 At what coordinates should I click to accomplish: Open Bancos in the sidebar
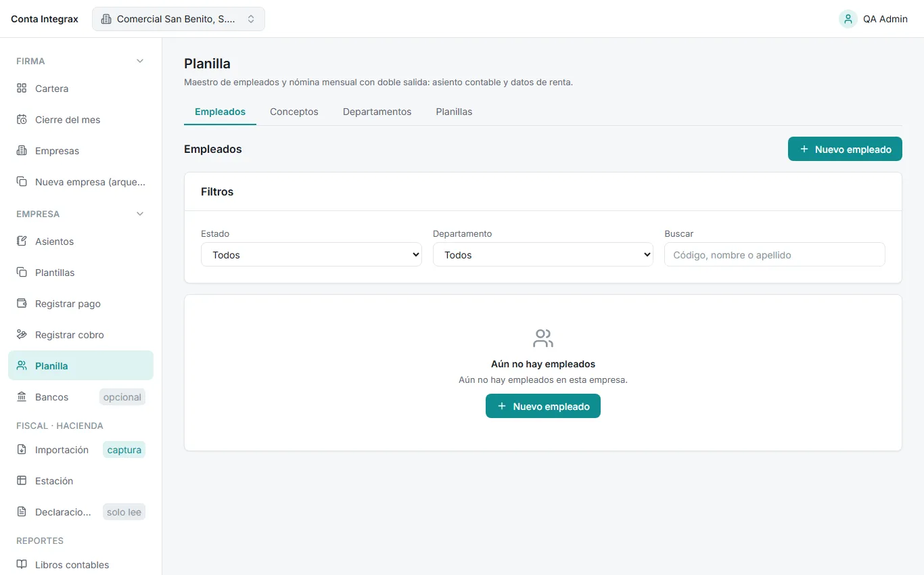[81, 397]
